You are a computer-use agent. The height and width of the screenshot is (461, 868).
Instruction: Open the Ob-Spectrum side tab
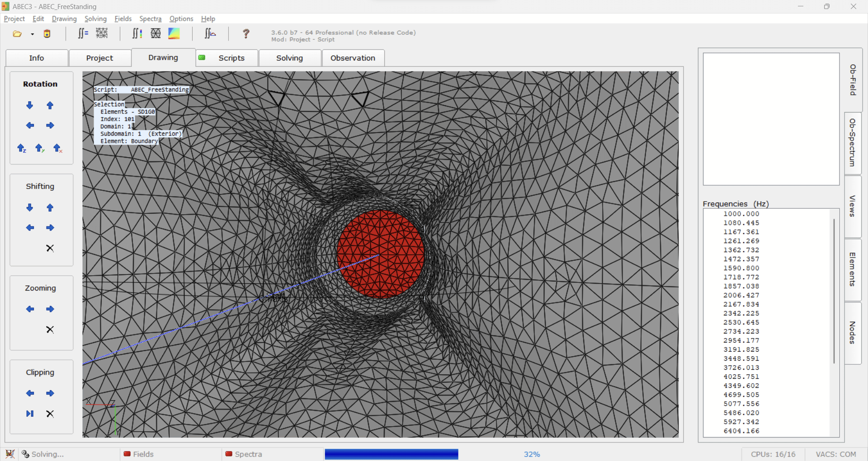[853, 143]
